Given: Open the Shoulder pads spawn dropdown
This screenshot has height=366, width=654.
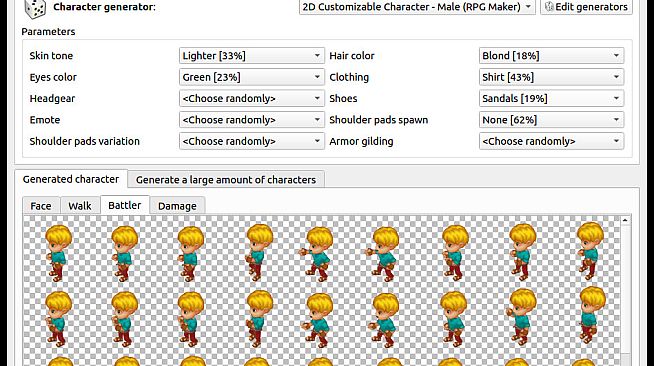Looking at the screenshot, I should click(x=551, y=120).
